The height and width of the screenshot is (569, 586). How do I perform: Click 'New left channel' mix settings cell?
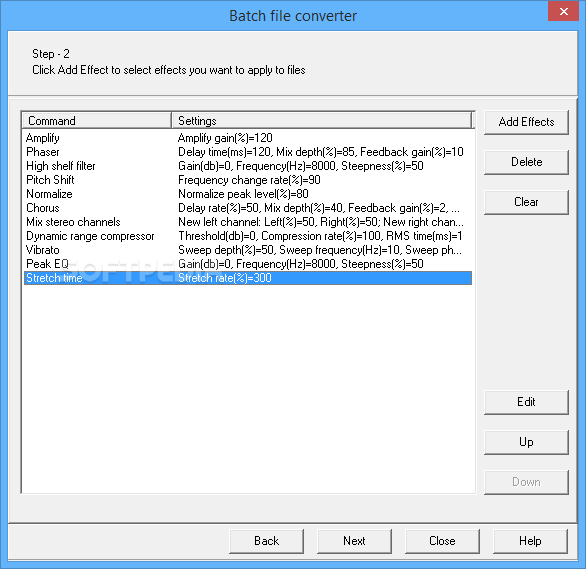click(x=321, y=222)
